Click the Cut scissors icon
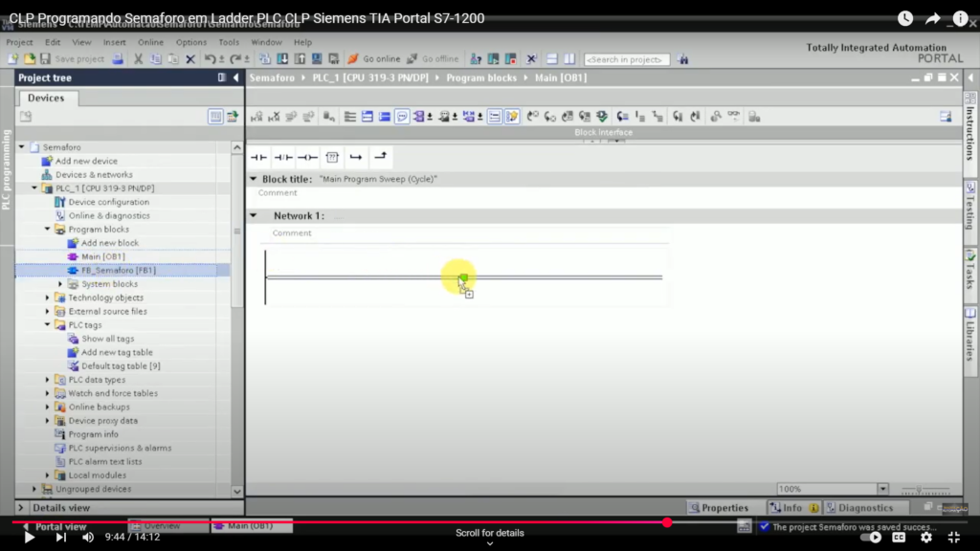This screenshot has height=551, width=980. click(138, 59)
